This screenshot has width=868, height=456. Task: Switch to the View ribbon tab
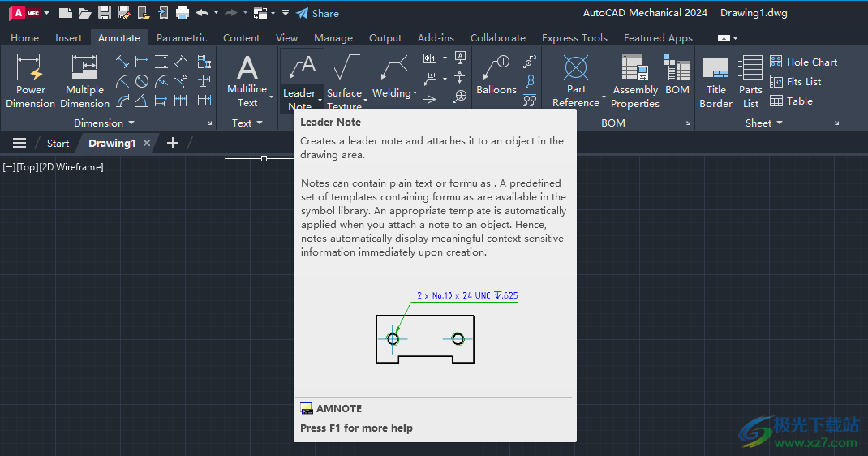click(x=286, y=37)
